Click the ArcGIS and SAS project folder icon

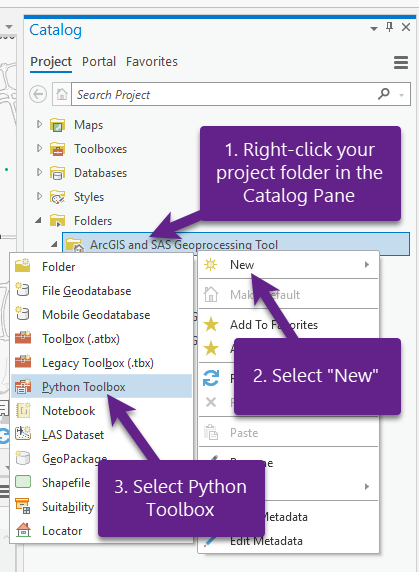(x=74, y=245)
